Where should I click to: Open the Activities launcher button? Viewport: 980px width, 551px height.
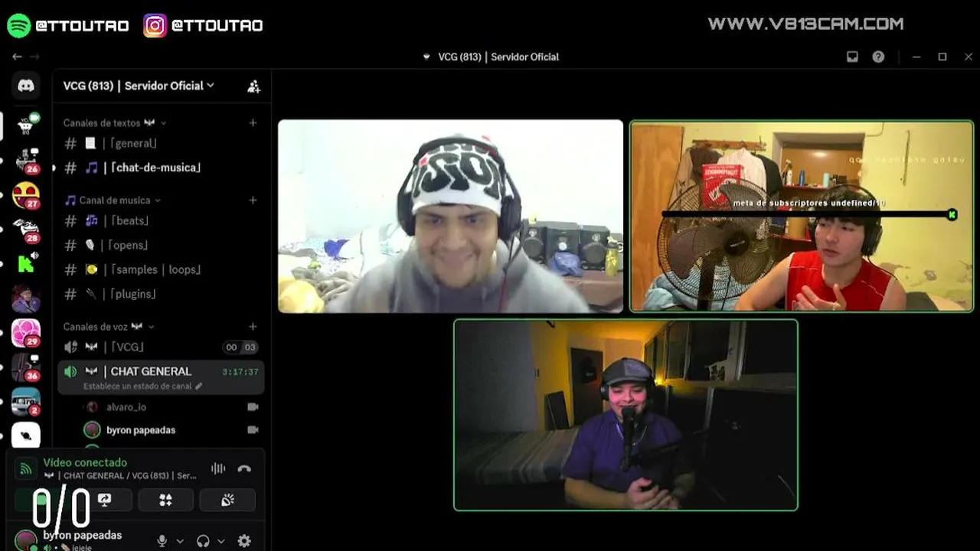[165, 500]
